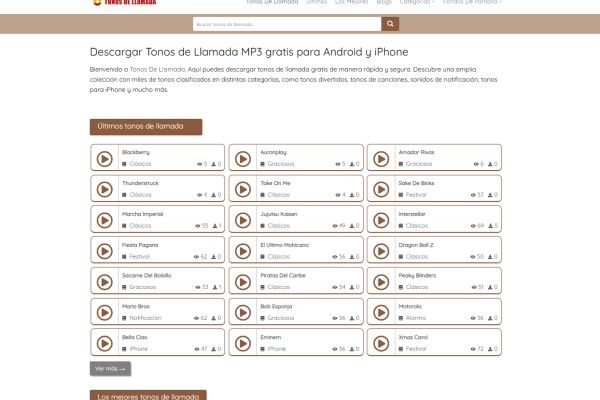Play the Xmas Carol ringtone
Viewport: 600px width, 400px height.
381,344
